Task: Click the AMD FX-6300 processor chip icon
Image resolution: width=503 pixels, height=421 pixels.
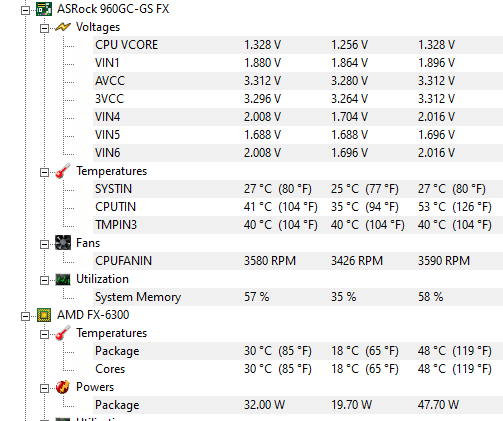Action: point(44,315)
